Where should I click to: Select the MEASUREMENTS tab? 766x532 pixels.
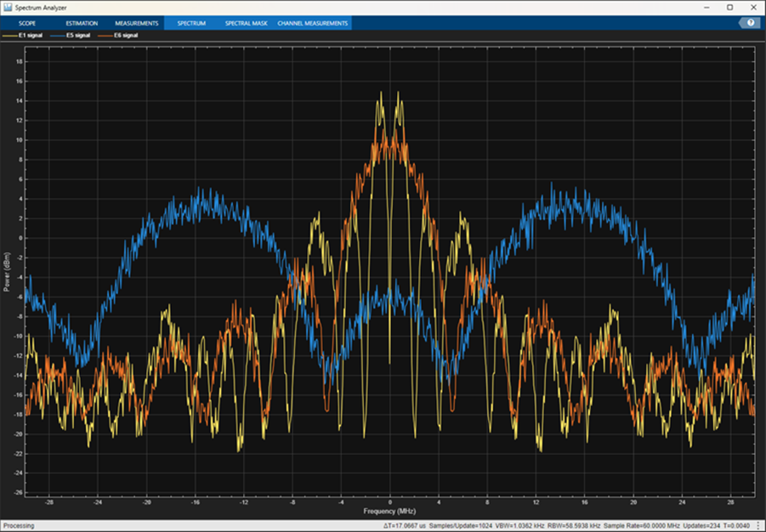click(x=139, y=23)
